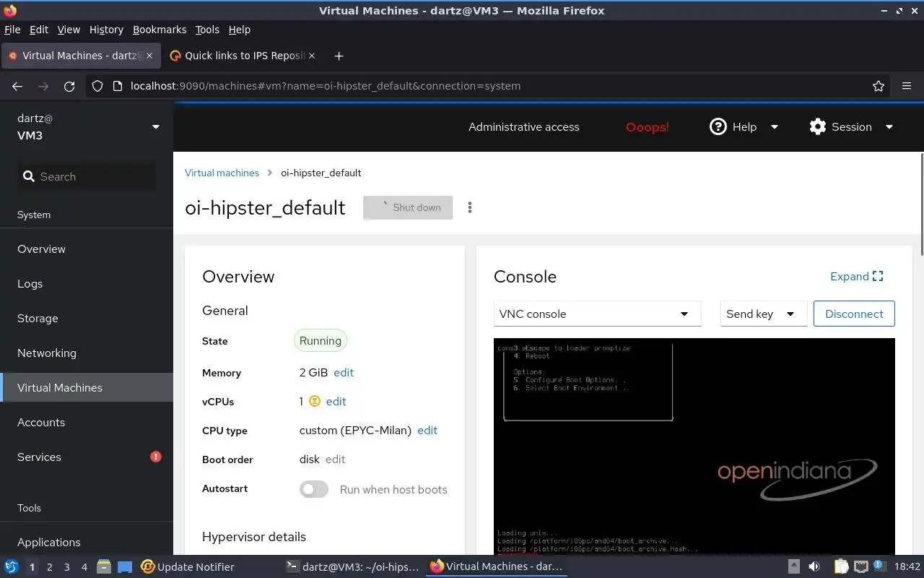Toggle the Autostart run when host boots switch
The height and width of the screenshot is (578, 924).
point(314,489)
